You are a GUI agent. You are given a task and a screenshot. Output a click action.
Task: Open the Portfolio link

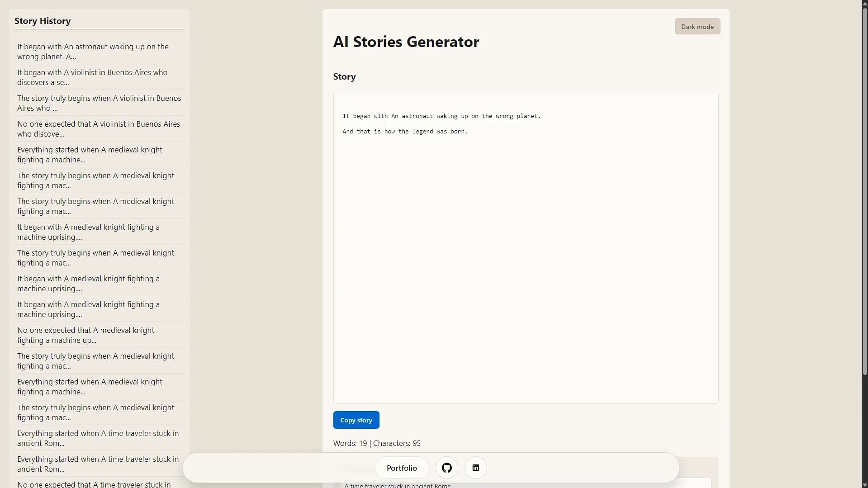[x=402, y=468]
